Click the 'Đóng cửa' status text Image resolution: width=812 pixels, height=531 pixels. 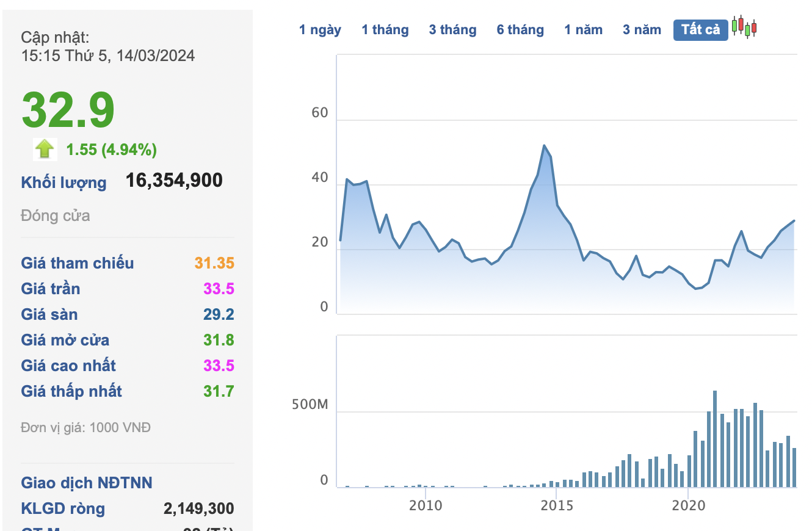tap(56, 215)
